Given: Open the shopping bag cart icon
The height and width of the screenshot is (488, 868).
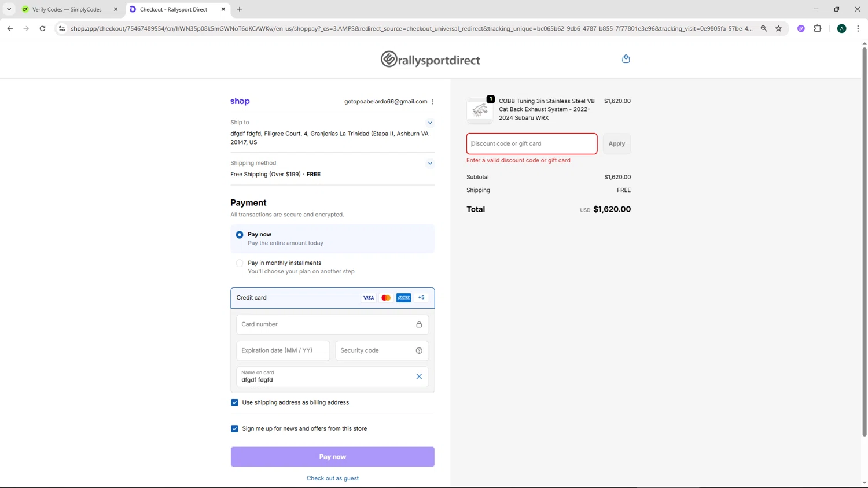Looking at the screenshot, I should tap(626, 59).
